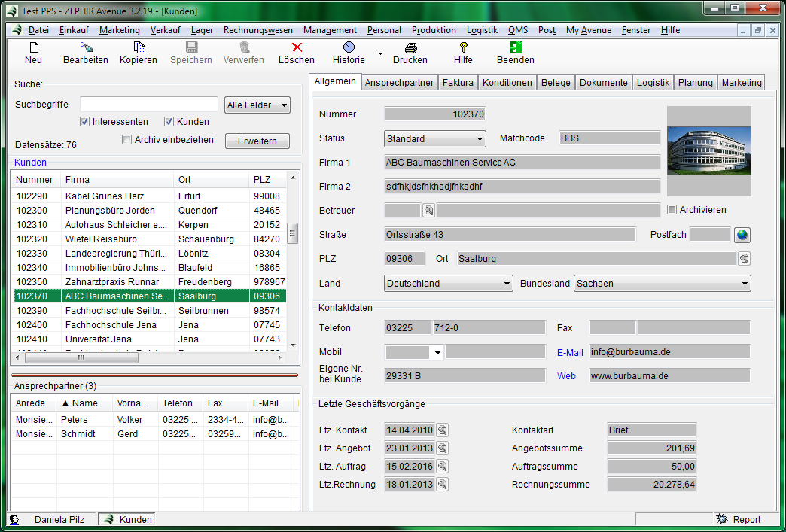Open the Historie clock icon
Screen dimensions: 786x532
(349, 47)
